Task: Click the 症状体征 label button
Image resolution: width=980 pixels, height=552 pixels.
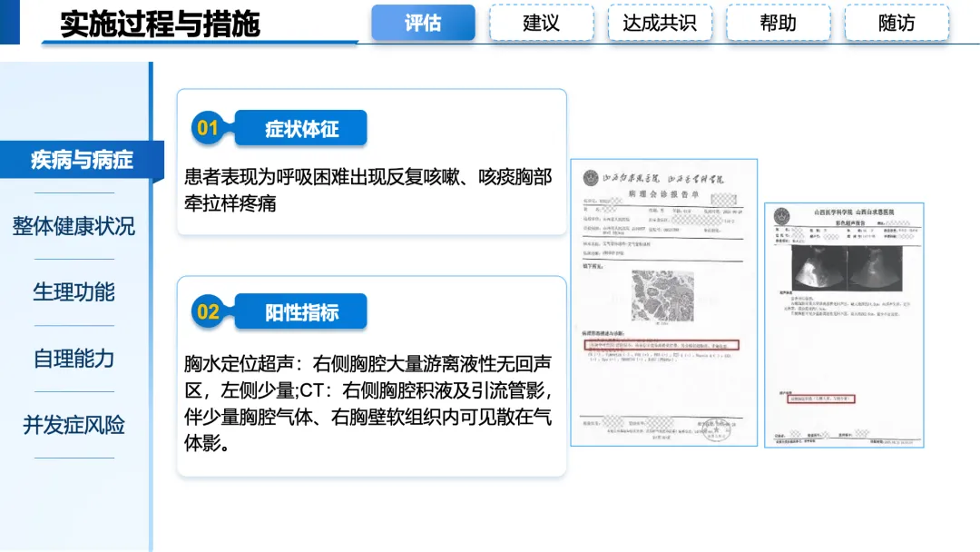Action: (301, 128)
